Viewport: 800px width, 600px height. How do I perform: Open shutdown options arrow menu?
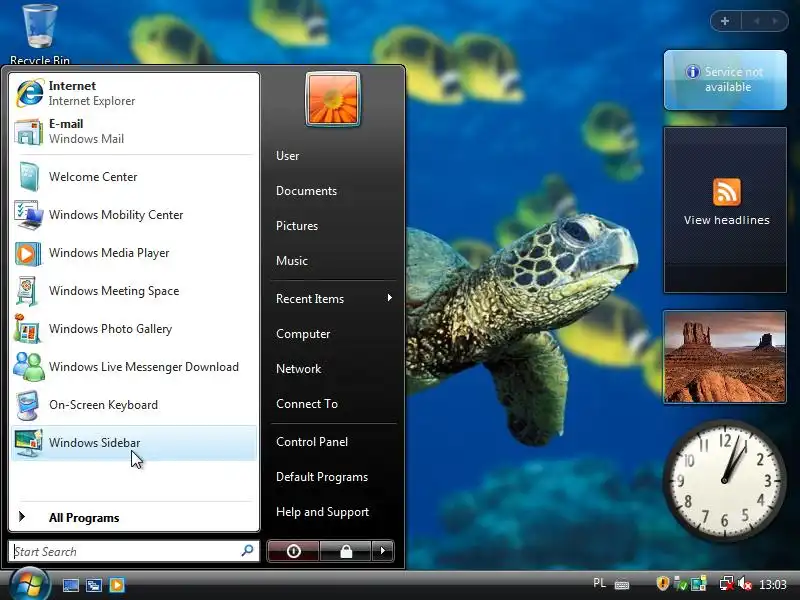pos(383,551)
